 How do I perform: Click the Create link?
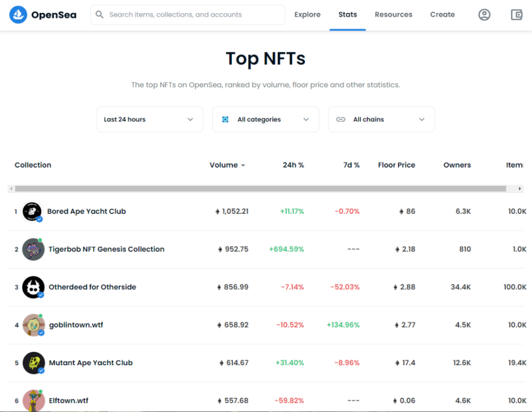pyautogui.click(x=442, y=15)
